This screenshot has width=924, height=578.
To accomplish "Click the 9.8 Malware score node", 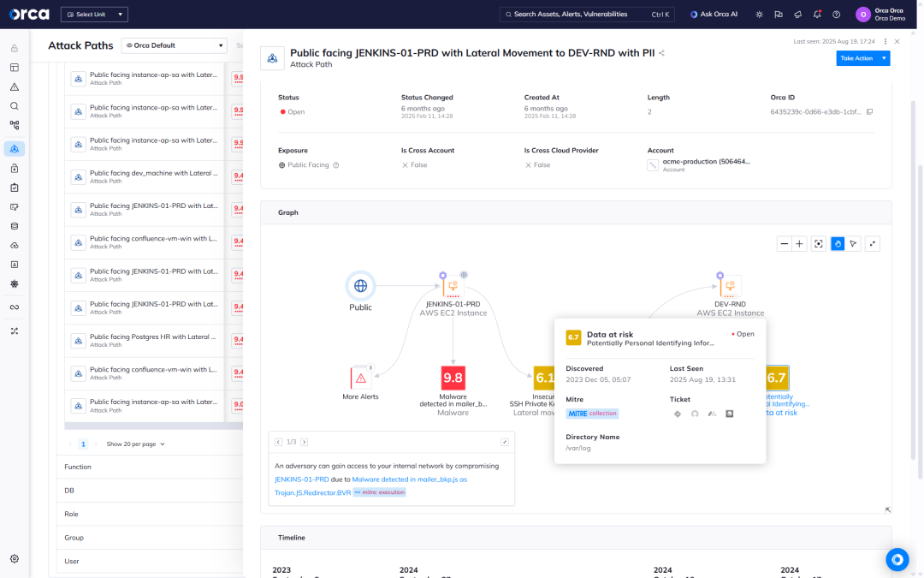I will point(453,378).
